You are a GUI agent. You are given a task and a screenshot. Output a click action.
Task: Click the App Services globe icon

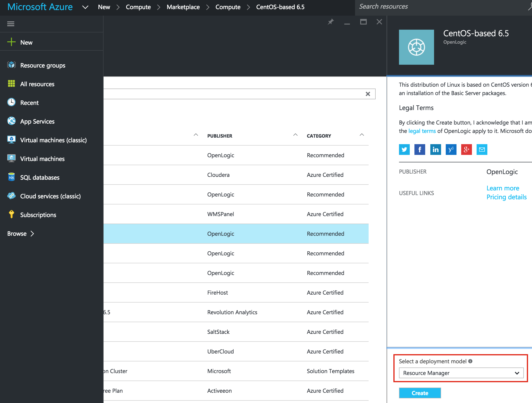[x=11, y=121]
